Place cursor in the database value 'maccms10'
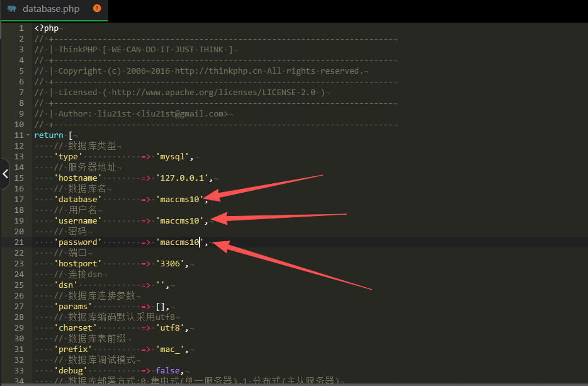 pos(179,200)
